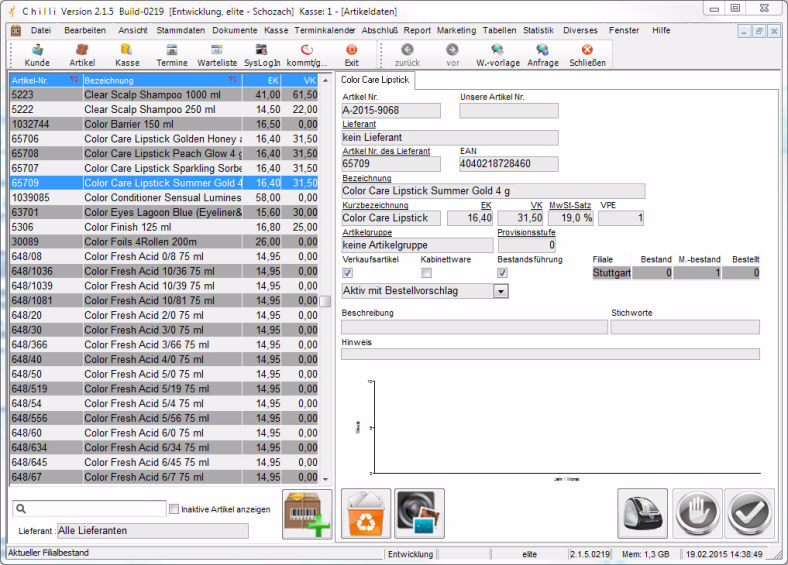Select row Color Finish 125 ml
This screenshot has height=565, width=788.
pos(164,227)
